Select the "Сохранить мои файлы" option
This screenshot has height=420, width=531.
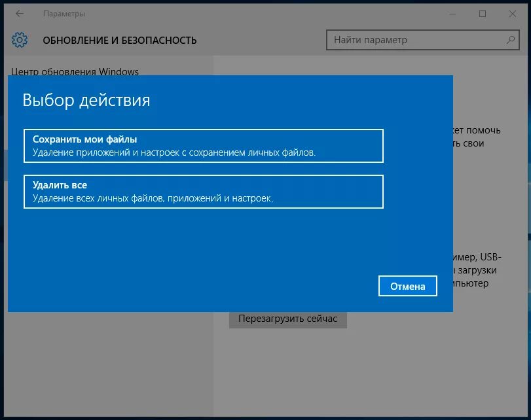click(x=204, y=145)
